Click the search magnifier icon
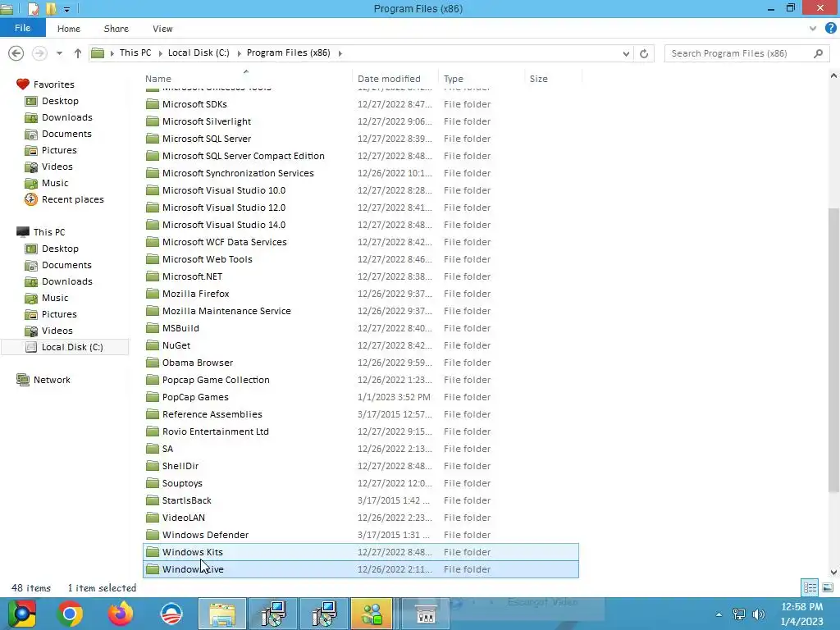Screen dimensions: 840x630 818,53
